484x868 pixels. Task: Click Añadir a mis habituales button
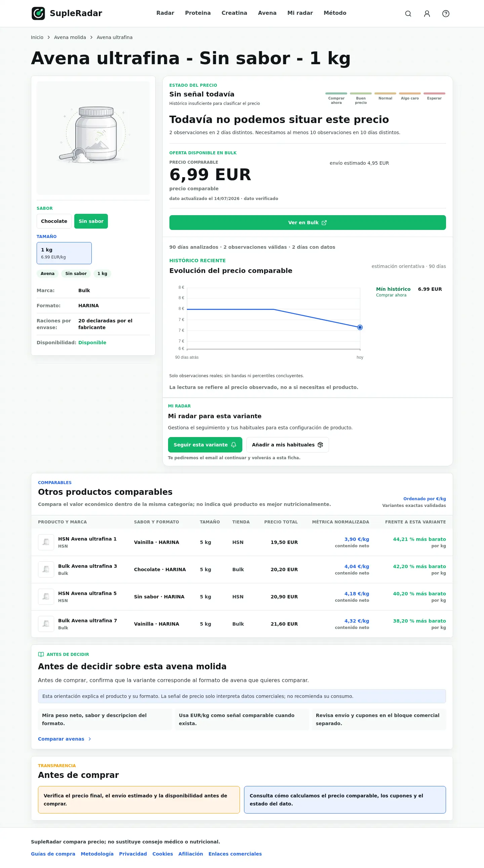pyautogui.click(x=288, y=445)
